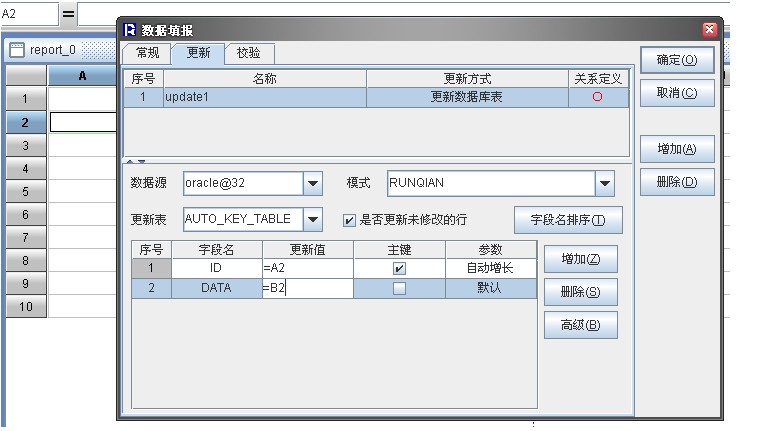The width and height of the screenshot is (764, 431).
Task: Click the 字段名排序(T) button
Action: click(568, 220)
